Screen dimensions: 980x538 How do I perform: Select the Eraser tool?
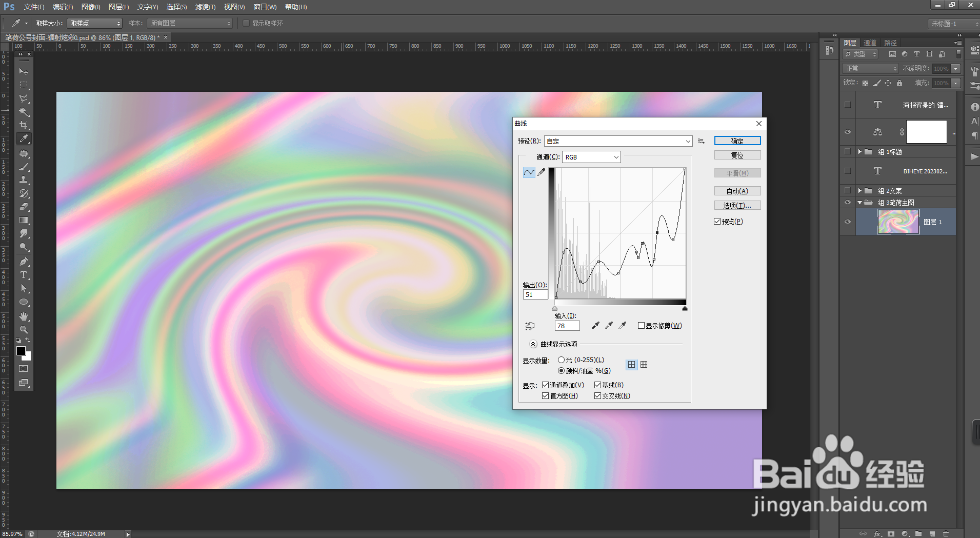[x=24, y=207]
